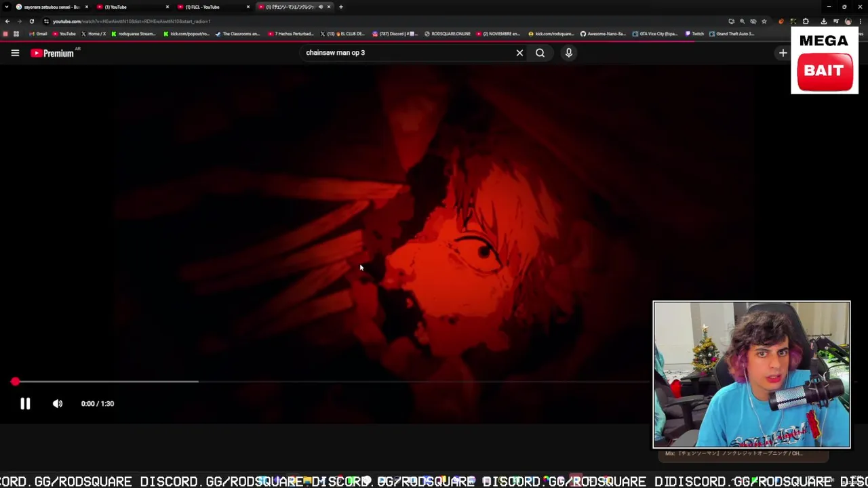Open the 'rodsquaree Stream' Kick bookmark
The height and width of the screenshot is (488, 868).
coord(134,34)
